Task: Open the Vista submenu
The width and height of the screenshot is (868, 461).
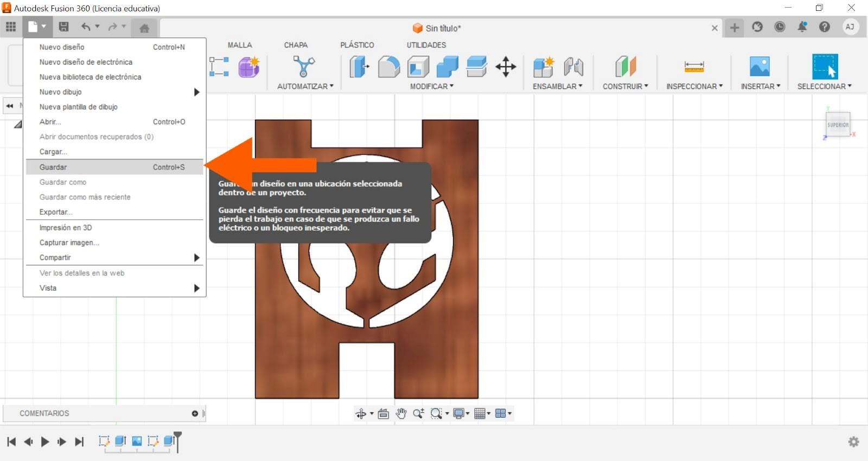Action: pyautogui.click(x=114, y=288)
